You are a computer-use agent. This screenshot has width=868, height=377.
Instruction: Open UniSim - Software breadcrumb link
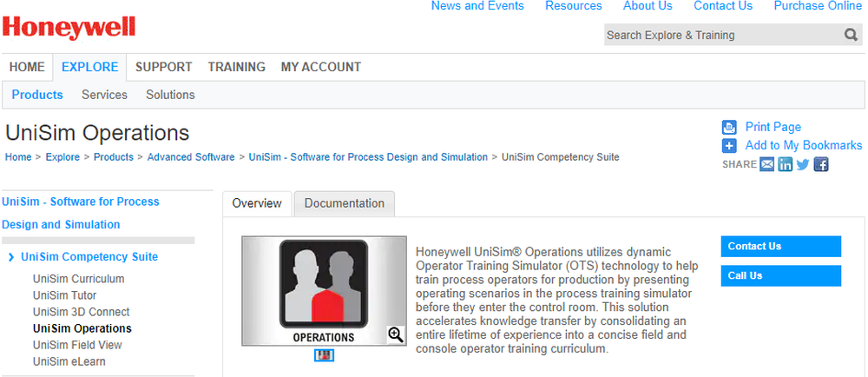pos(368,157)
